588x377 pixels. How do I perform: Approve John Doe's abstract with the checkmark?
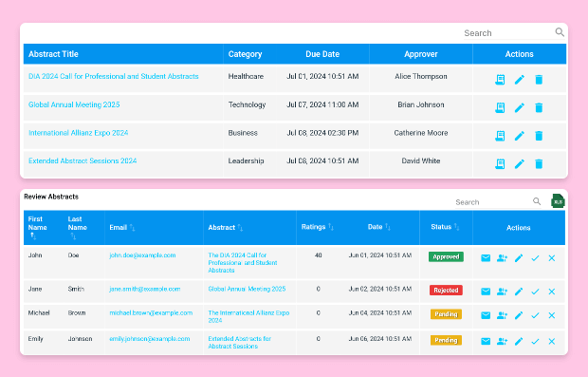pos(535,258)
